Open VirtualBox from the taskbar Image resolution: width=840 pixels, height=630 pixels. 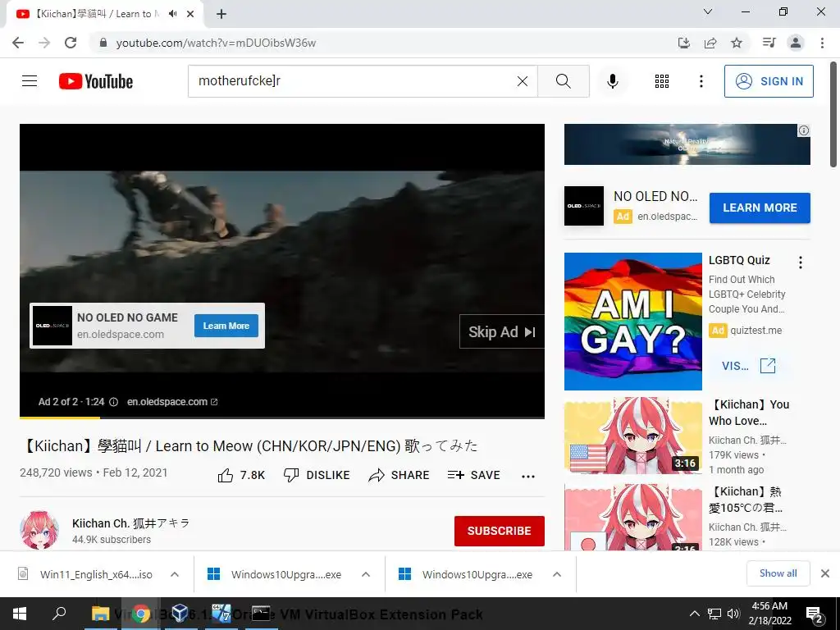[180, 614]
